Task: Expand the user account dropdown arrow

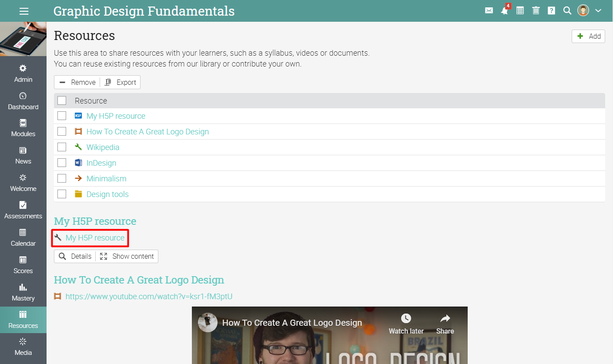Action: [x=598, y=11]
